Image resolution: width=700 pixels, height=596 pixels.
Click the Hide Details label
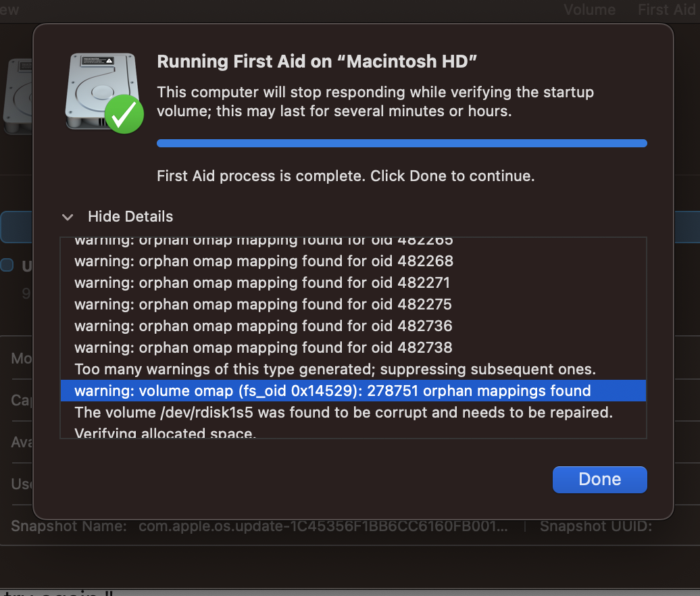[130, 217]
